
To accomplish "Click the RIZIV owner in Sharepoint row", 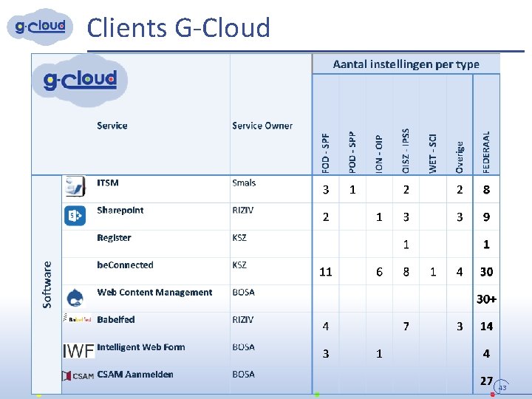I will [243, 211].
